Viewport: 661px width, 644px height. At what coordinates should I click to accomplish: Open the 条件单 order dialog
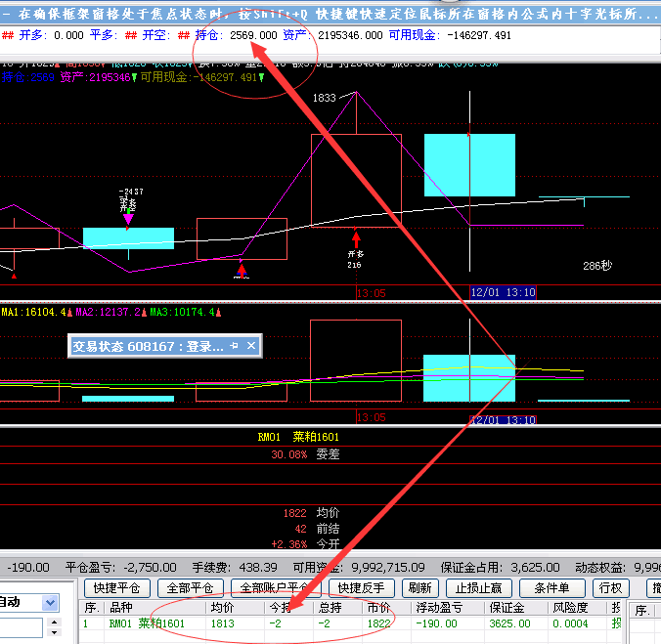[551, 588]
